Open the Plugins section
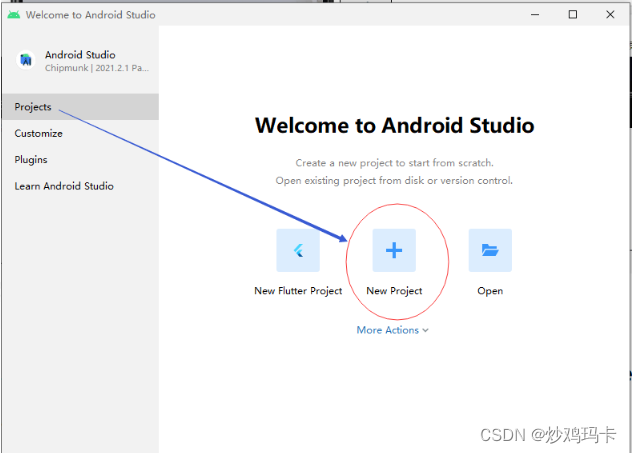The image size is (632, 453). [x=80, y=160]
